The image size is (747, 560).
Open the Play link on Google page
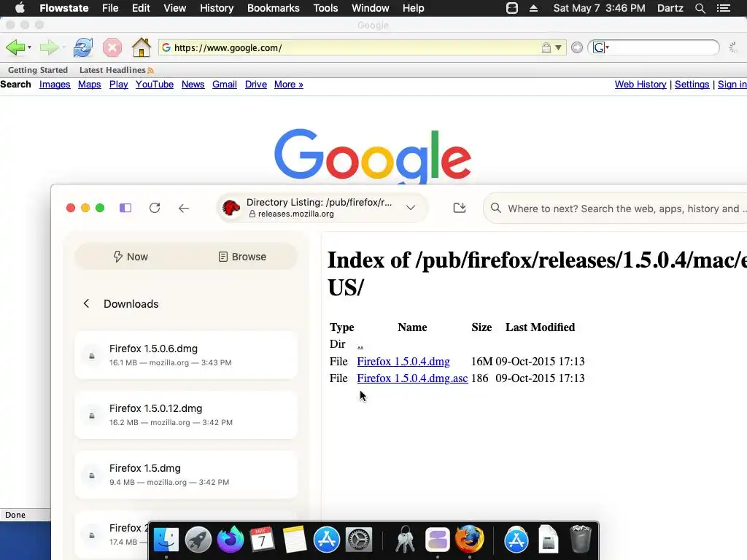coord(119,85)
